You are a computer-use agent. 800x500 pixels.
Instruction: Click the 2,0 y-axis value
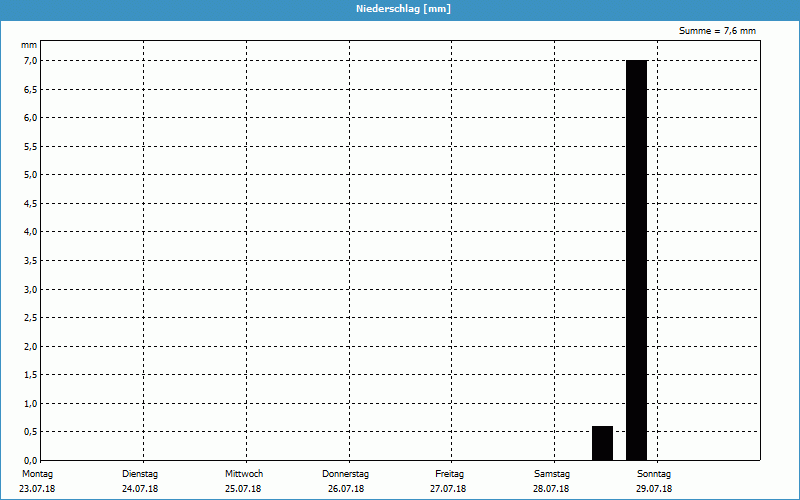pos(30,346)
